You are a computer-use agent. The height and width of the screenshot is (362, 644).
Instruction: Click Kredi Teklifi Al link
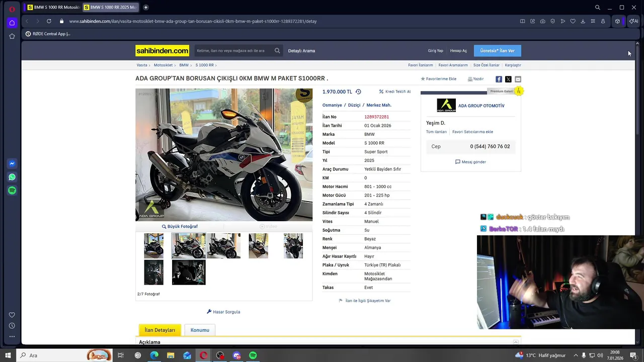pos(395,92)
